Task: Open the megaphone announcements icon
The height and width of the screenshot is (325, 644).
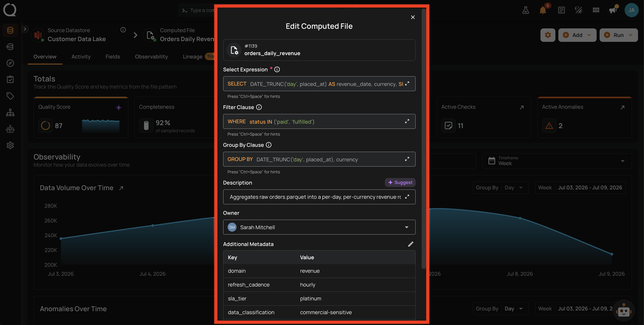Action: click(613, 10)
